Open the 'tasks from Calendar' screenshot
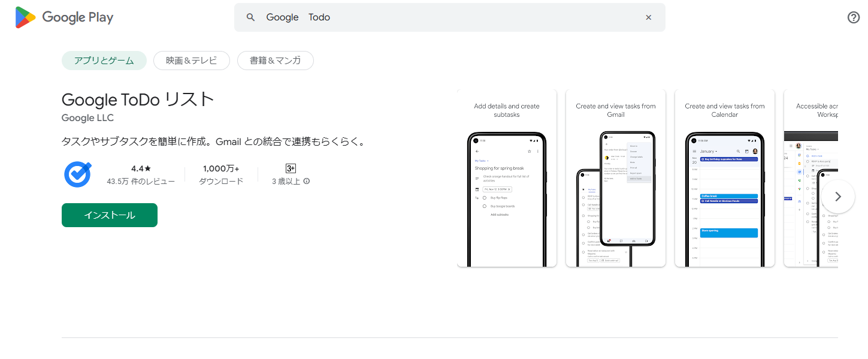 tap(725, 178)
